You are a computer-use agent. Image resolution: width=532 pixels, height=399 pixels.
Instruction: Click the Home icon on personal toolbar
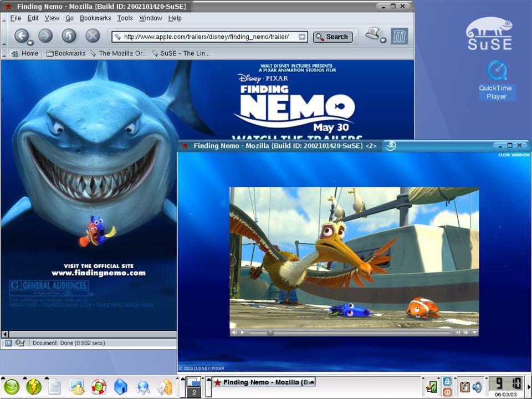pos(25,54)
